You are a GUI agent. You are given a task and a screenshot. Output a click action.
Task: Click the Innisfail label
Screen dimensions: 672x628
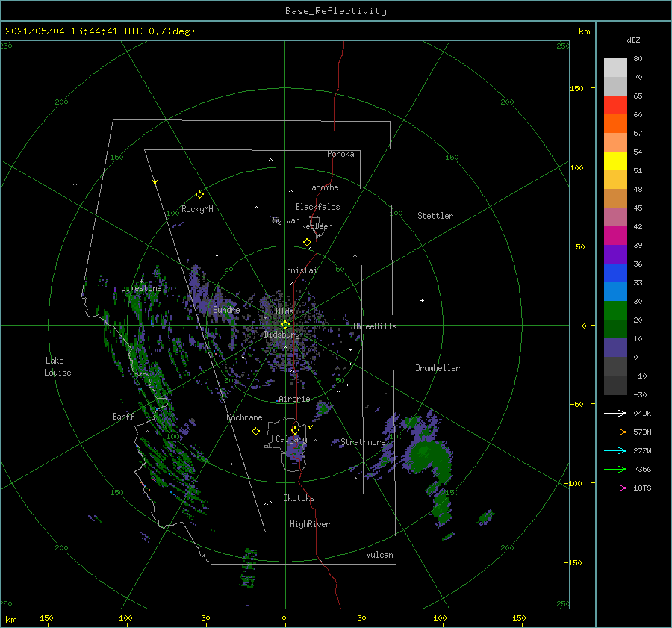[x=302, y=270]
